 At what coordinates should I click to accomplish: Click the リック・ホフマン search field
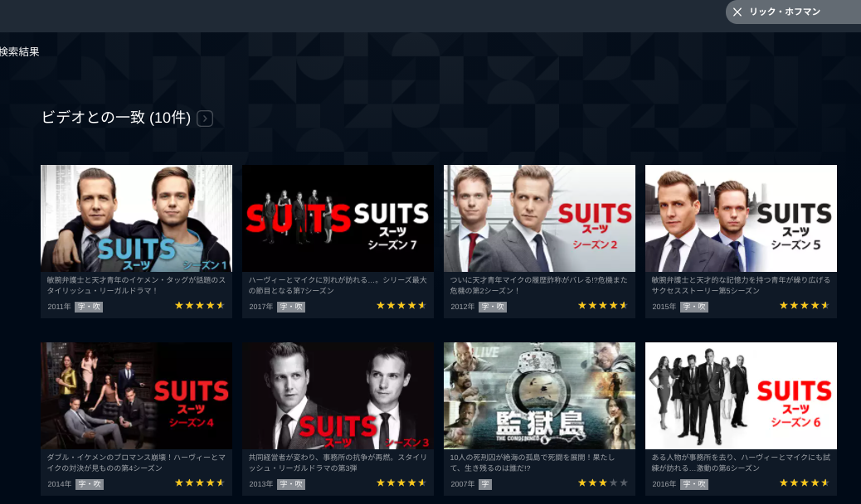[794, 12]
